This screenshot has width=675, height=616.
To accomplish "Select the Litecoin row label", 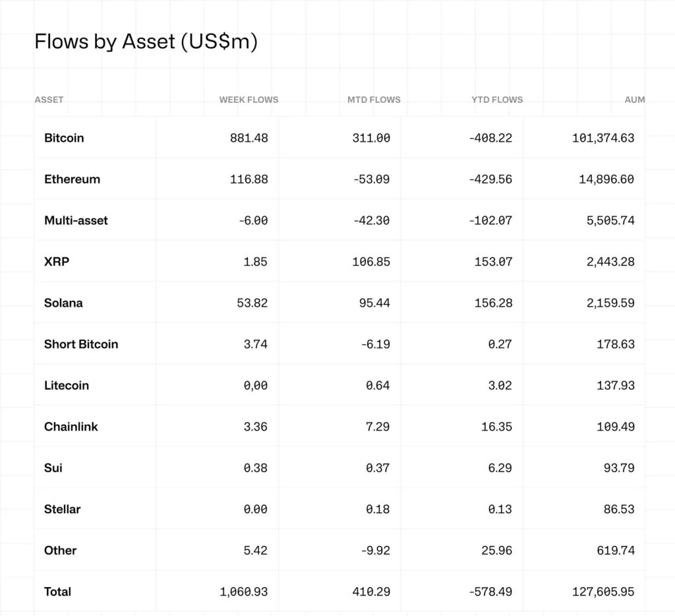I will (x=67, y=385).
